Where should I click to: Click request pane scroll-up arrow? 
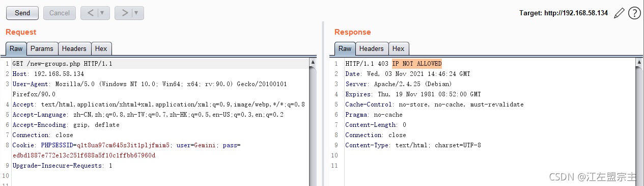(x=313, y=63)
